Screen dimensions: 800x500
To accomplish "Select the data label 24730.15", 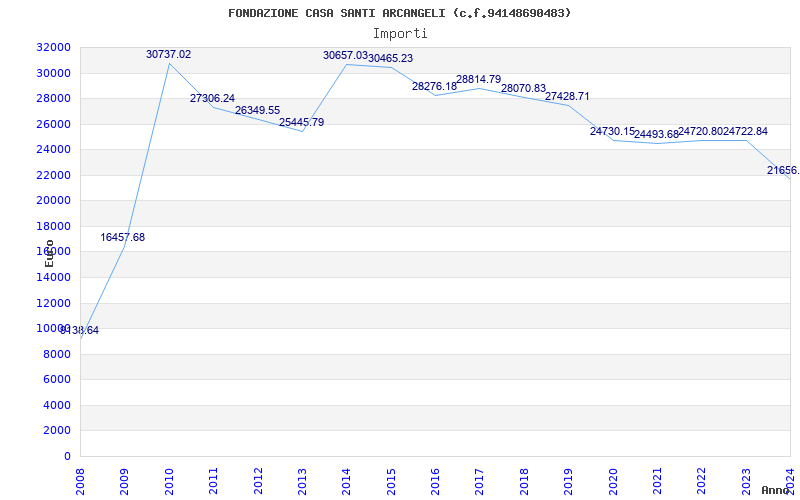I will [612, 132].
